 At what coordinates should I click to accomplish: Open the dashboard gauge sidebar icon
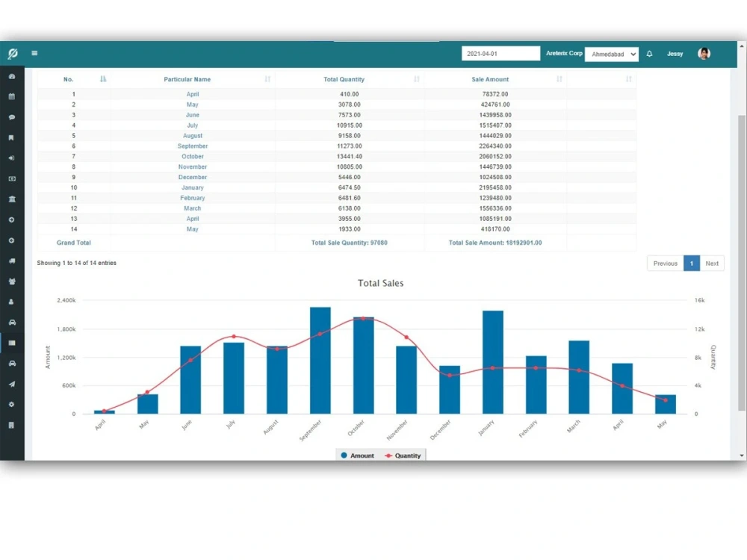click(x=12, y=76)
